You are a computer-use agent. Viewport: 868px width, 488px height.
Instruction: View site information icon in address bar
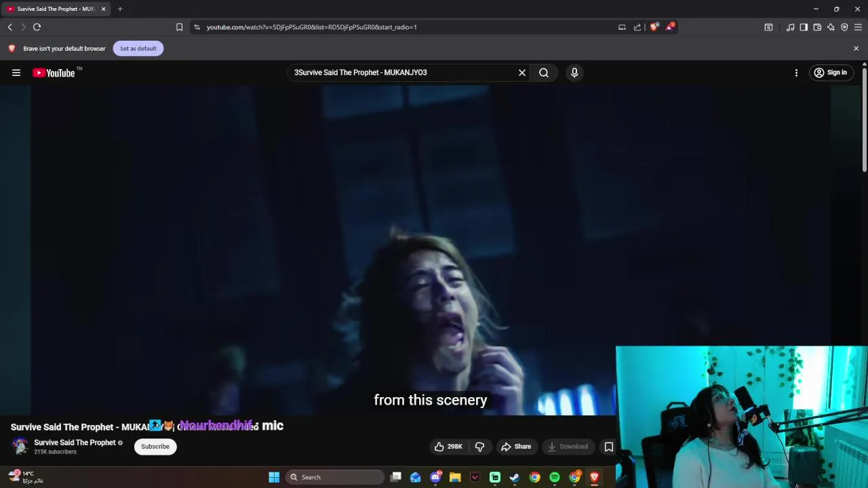point(197,27)
